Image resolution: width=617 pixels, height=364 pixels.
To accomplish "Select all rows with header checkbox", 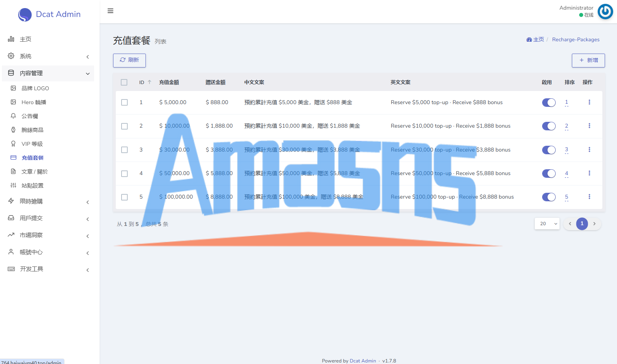I will pos(124,82).
